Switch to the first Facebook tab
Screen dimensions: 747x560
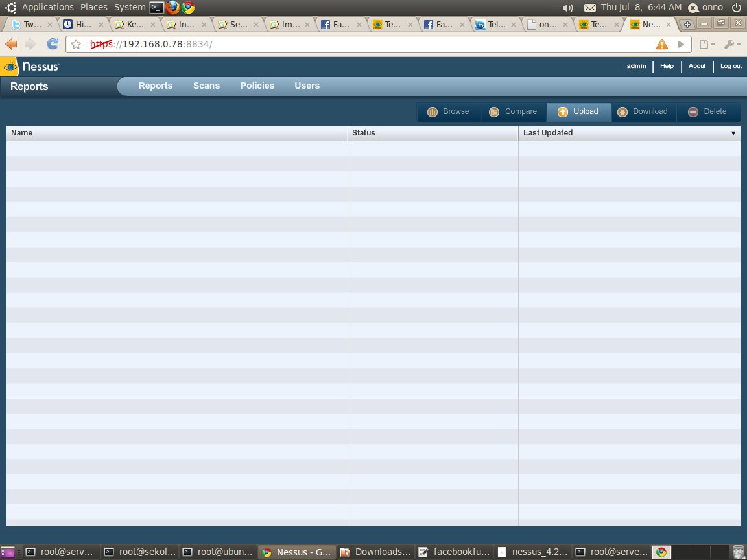[x=341, y=24]
